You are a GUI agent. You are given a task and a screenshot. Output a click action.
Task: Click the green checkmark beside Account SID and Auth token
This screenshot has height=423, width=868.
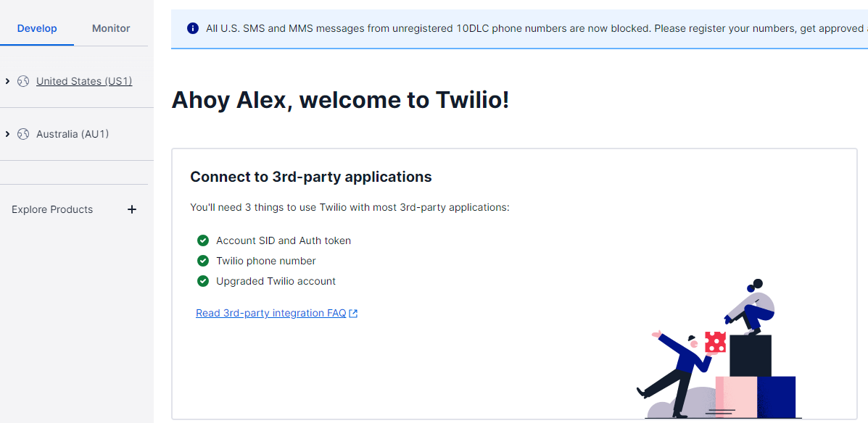202,240
